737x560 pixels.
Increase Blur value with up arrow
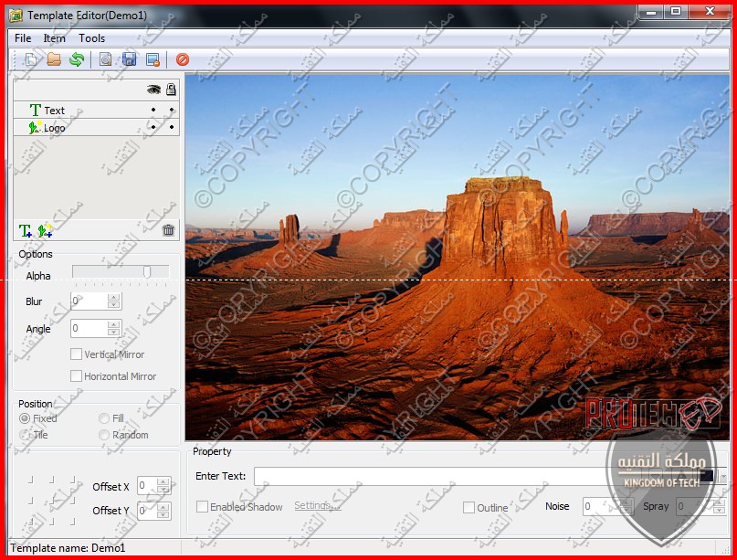point(113,297)
